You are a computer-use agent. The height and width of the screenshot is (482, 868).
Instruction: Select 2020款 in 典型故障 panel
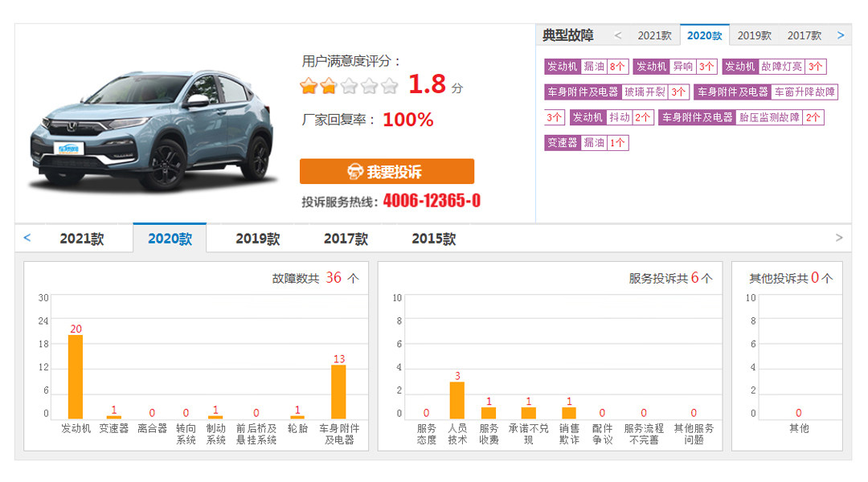[705, 35]
